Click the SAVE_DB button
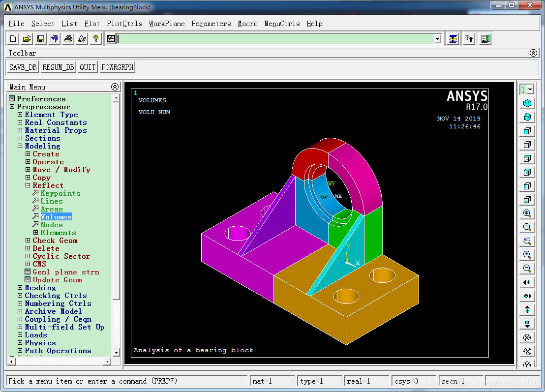 [x=23, y=67]
